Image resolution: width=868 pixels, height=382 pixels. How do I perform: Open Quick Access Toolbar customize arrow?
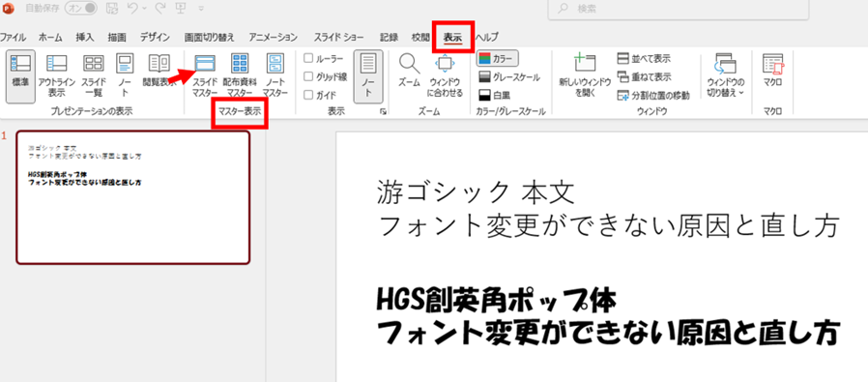point(200,9)
